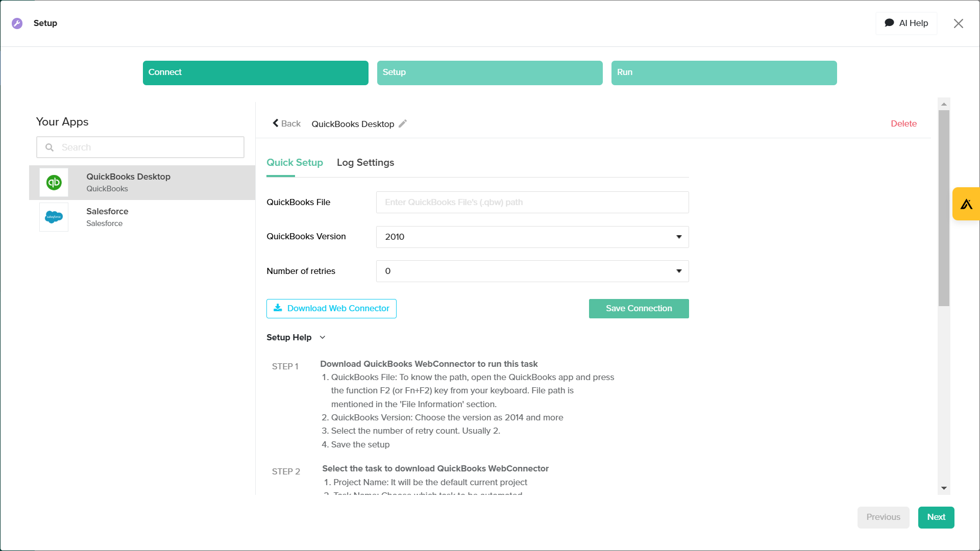Click the Save Connection button

pos(639,308)
